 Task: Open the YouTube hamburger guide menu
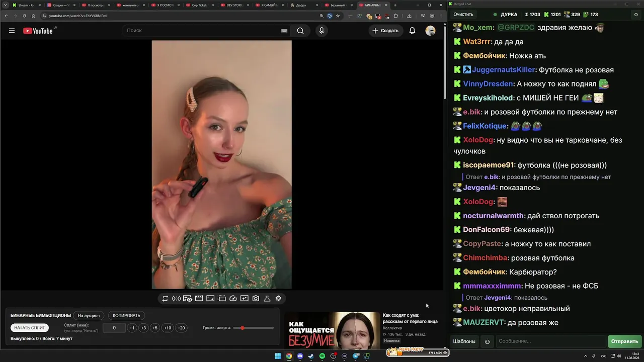pos(12,31)
